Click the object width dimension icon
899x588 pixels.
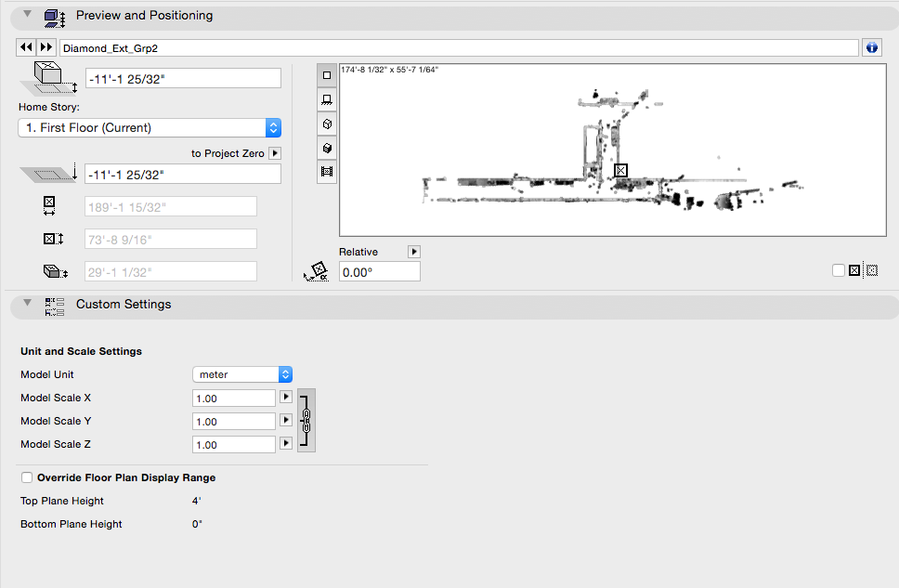pos(49,204)
